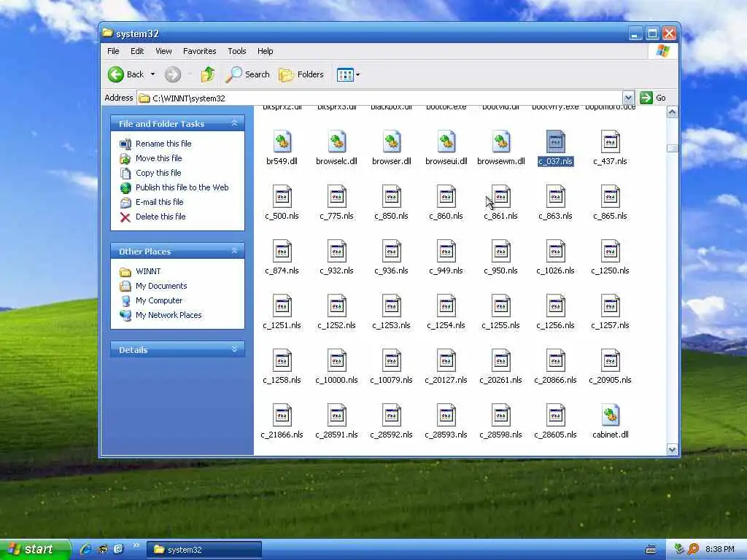Select the c_850.nls file icon
The width and height of the screenshot is (747, 560).
[392, 196]
